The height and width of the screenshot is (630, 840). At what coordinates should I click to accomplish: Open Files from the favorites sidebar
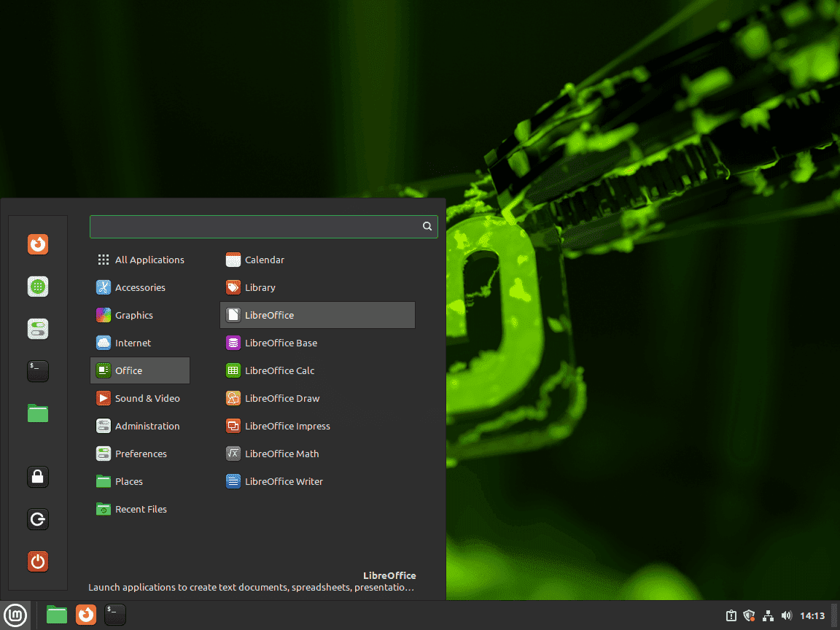[37, 413]
